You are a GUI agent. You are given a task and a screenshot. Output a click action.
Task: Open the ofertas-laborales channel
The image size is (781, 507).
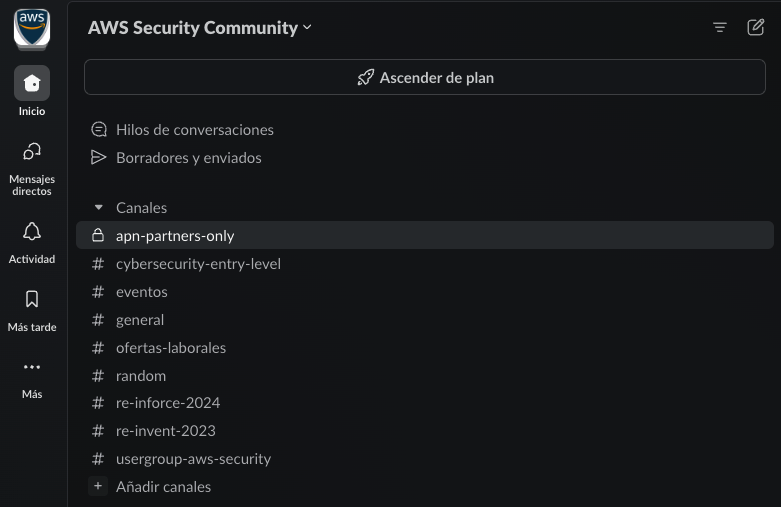coord(171,348)
